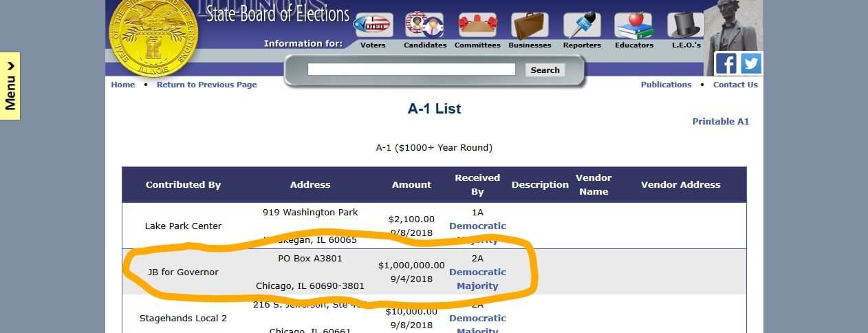The image size is (868, 333).
Task: Select the Committees table icon
Action: (477, 25)
